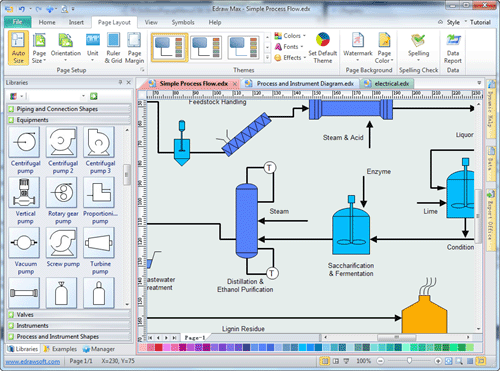Pin the Libraries panel

click(x=120, y=82)
